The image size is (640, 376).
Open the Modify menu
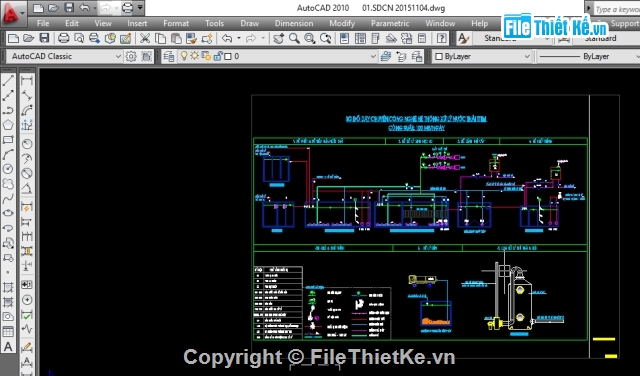(x=342, y=23)
